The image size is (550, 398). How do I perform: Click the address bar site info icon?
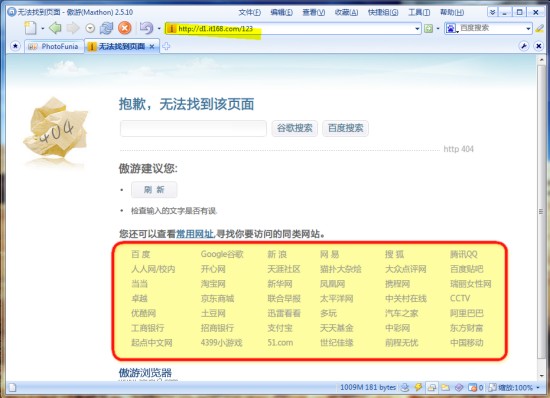171,28
